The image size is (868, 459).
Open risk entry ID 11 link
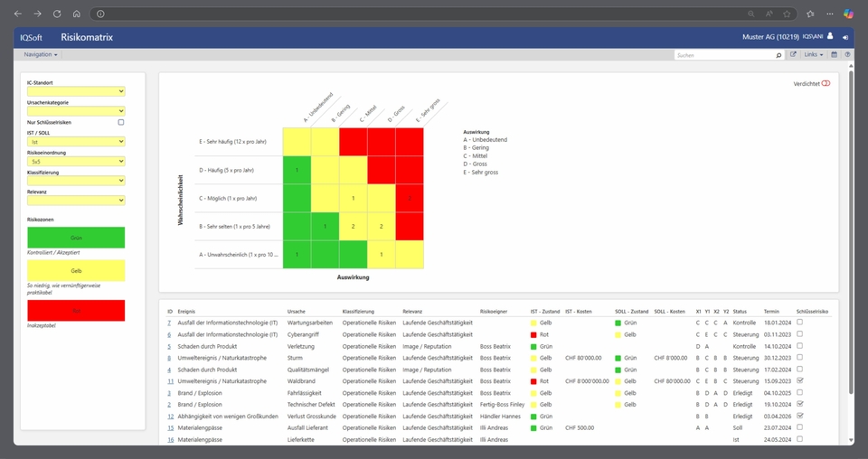pyautogui.click(x=170, y=381)
